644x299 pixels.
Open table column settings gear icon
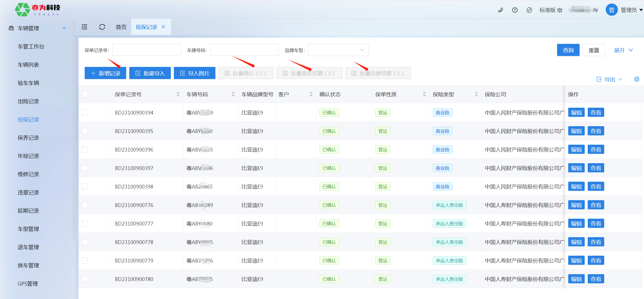637,79
